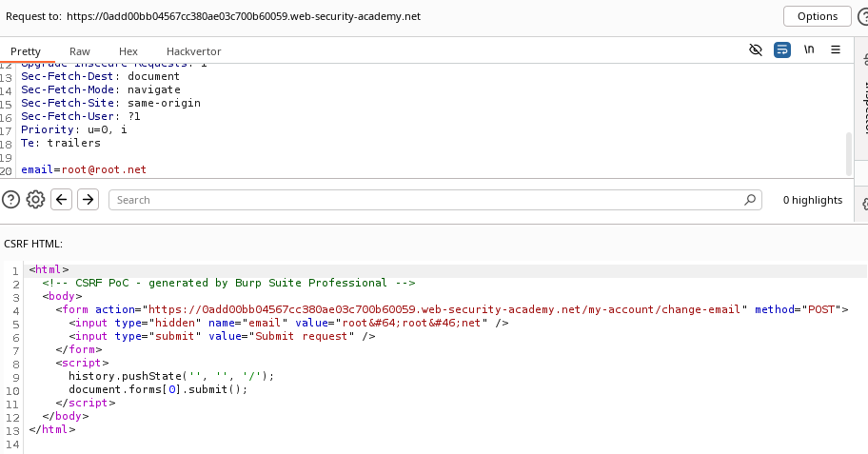Click the history.pushState script line
This screenshot has height=454, width=868.
(x=171, y=376)
